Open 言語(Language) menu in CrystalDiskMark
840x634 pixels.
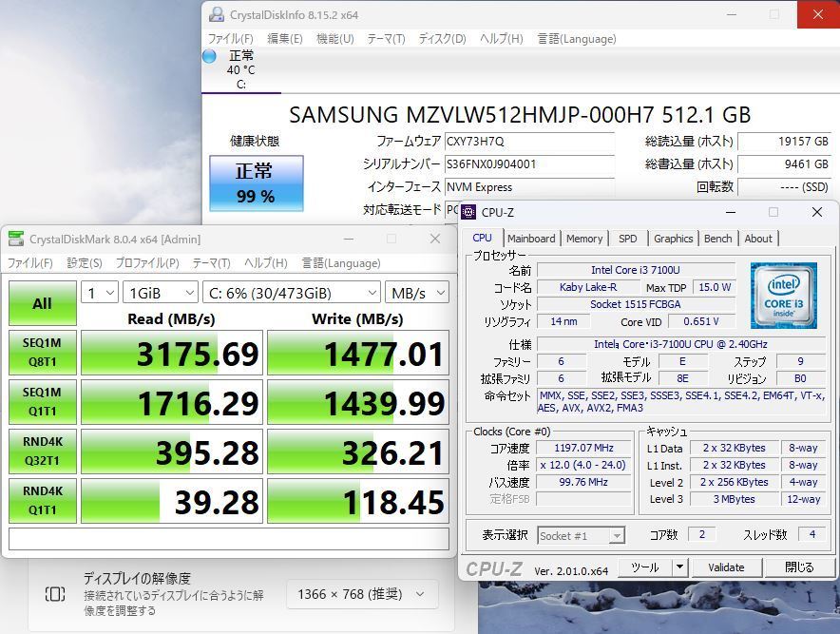click(x=341, y=263)
